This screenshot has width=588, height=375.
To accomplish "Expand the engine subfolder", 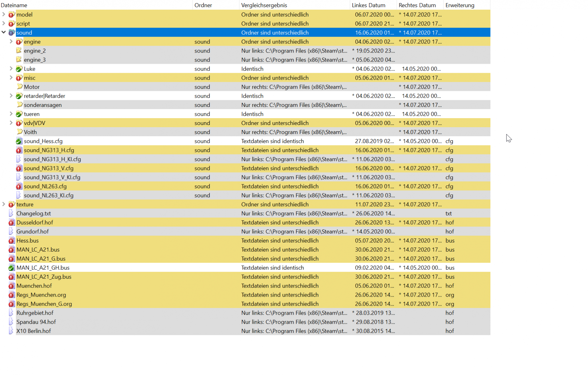I will coord(11,42).
